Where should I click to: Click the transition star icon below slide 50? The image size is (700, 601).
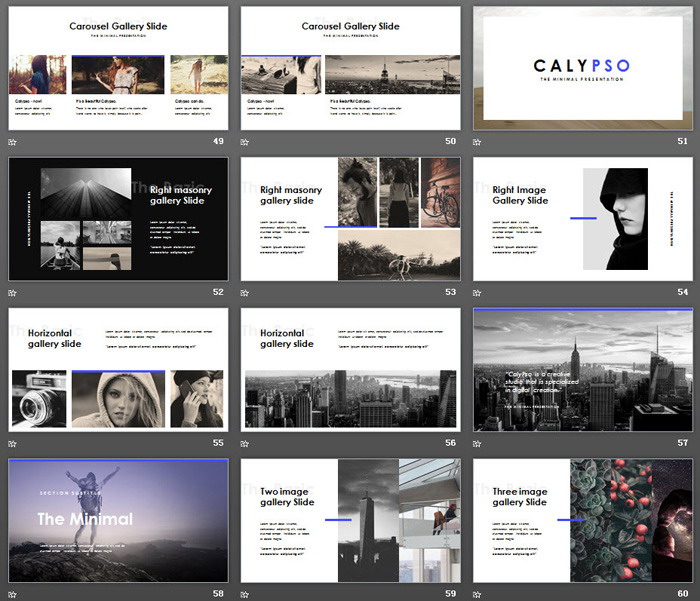coord(245,142)
